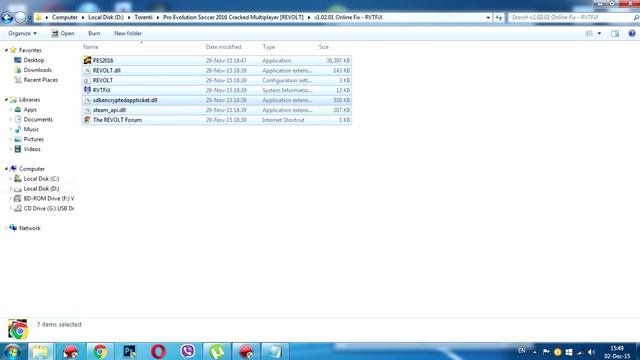The image size is (640, 360).
Task: Open Opera browser from the taskbar
Action: (158, 352)
